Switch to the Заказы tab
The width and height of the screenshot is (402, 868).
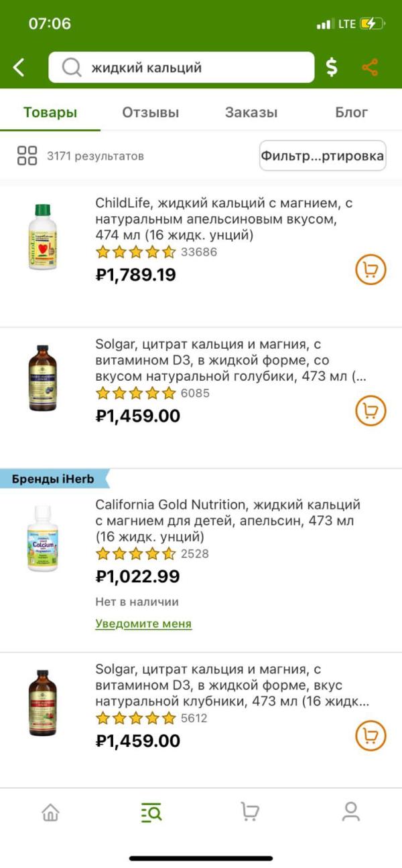coord(251,112)
